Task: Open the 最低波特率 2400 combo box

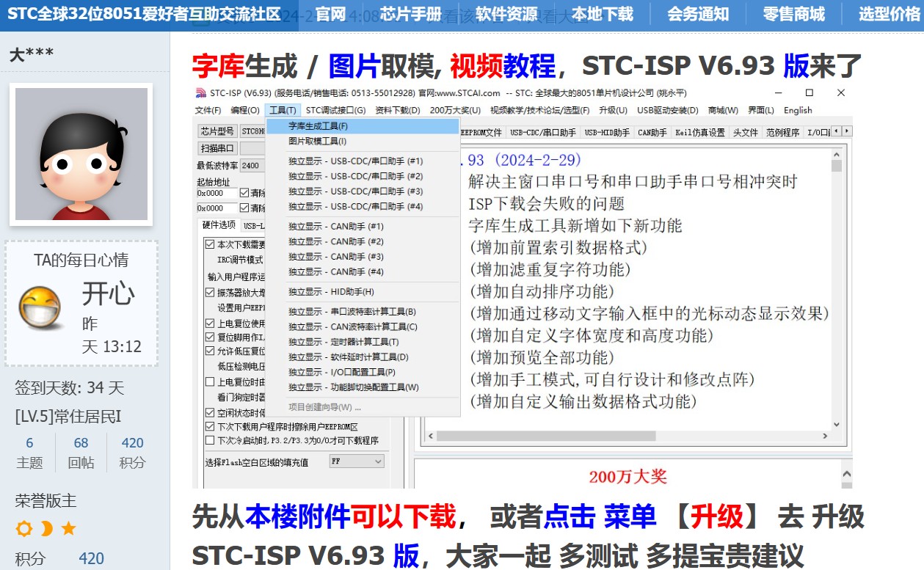Action: coord(252,166)
